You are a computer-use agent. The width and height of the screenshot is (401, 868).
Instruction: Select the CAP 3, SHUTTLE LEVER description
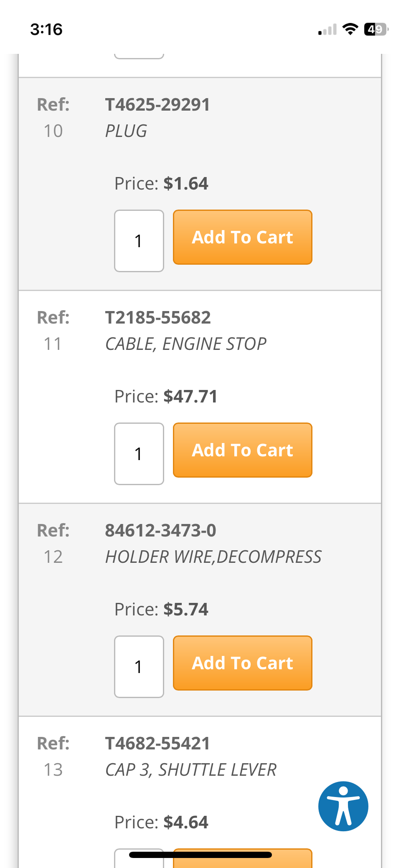click(x=191, y=770)
